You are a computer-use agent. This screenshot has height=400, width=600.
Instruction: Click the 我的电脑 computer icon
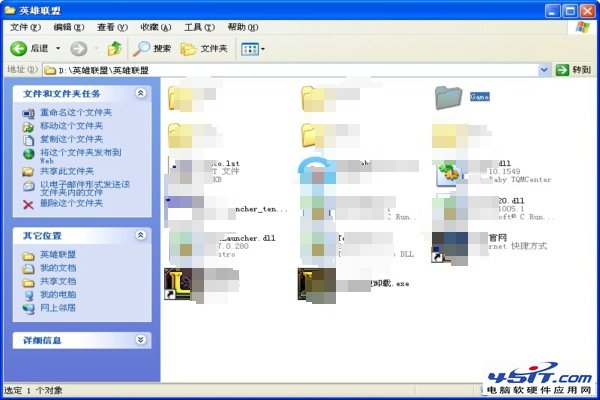[29, 295]
